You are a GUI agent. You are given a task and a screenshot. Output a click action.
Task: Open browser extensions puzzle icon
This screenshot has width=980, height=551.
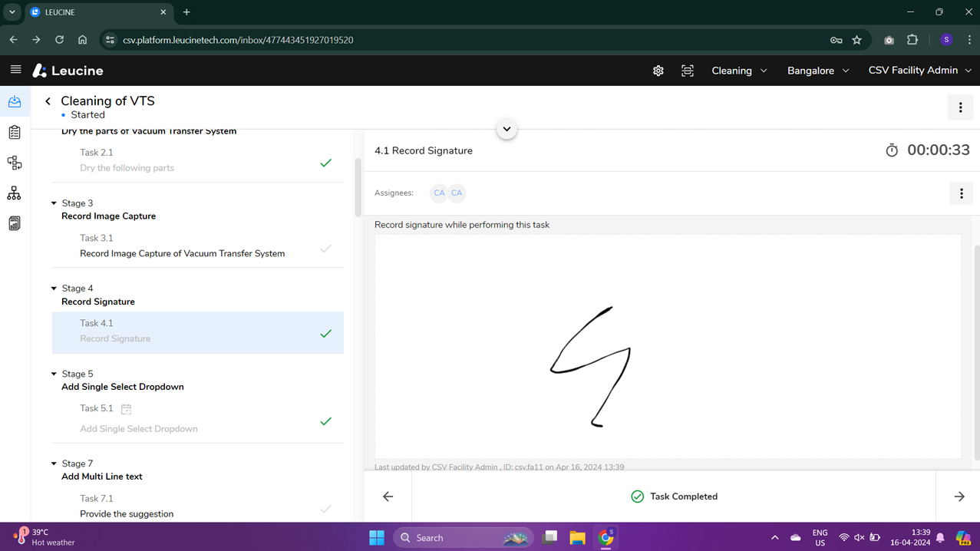[912, 40]
